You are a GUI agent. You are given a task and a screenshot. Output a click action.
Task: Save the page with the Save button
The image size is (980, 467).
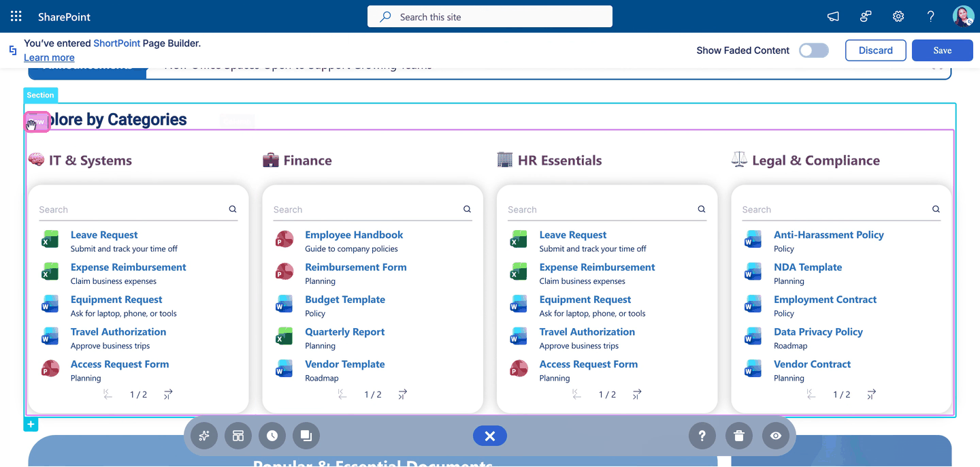coord(943,50)
